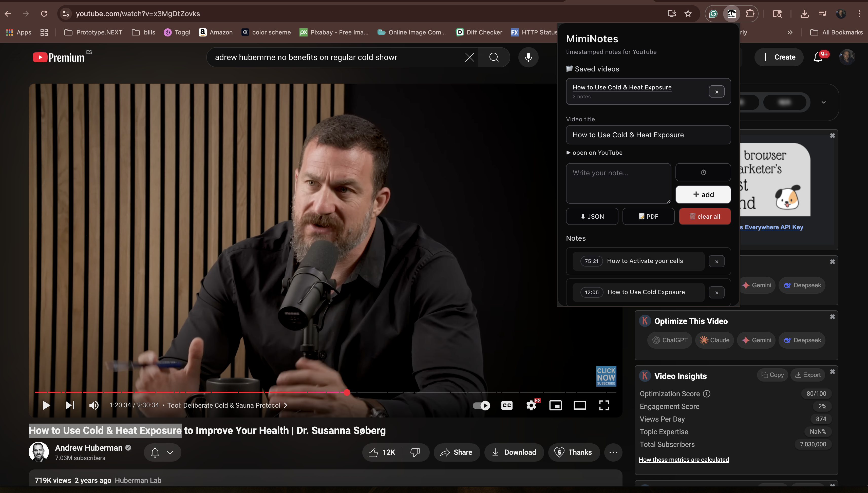The image size is (868, 493).
Task: Submit search with the magnifier button
Action: 494,57
